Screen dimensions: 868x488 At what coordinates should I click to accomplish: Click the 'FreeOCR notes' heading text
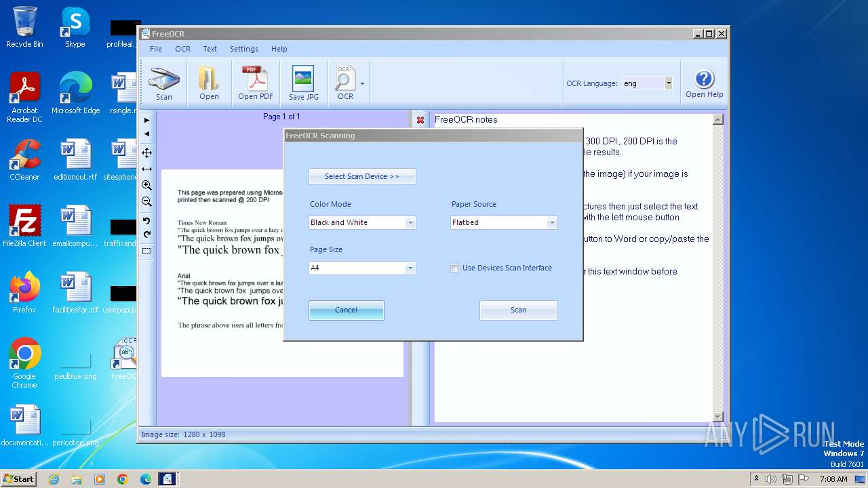click(466, 119)
